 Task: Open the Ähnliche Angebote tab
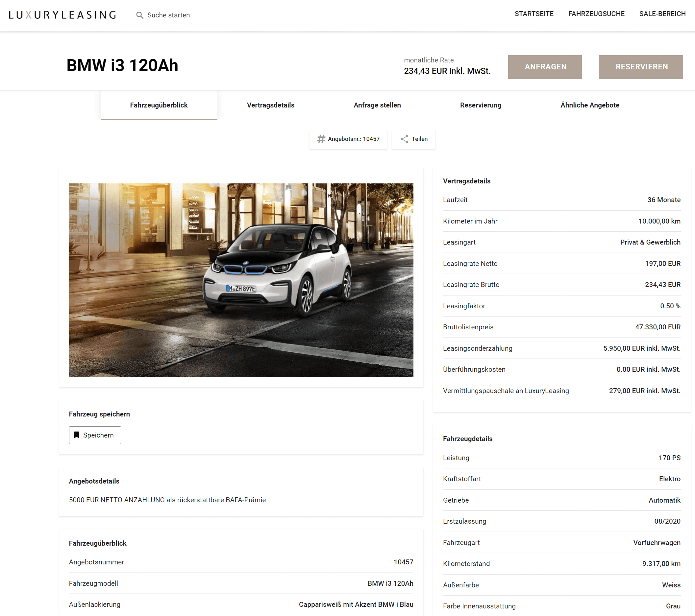click(x=590, y=105)
